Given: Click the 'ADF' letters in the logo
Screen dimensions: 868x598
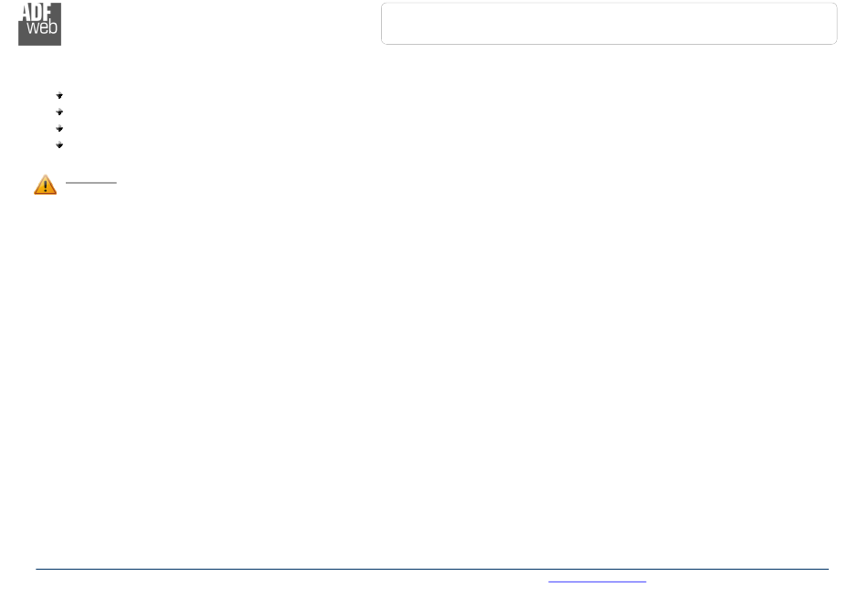Looking at the screenshot, I should (x=37, y=12).
